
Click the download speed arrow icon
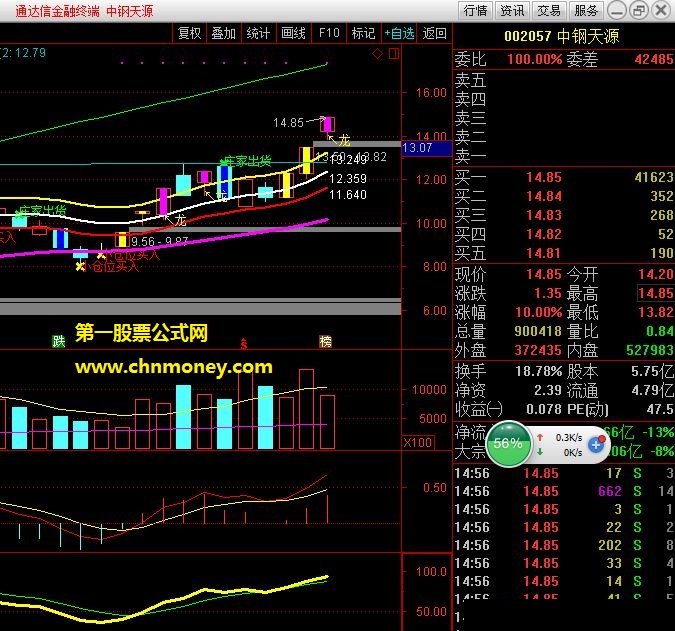[x=540, y=452]
